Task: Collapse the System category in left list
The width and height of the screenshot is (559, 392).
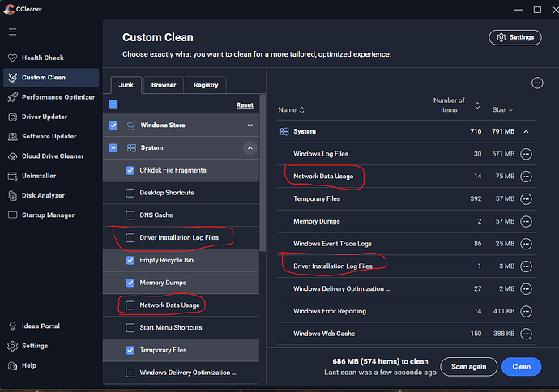Action: point(250,148)
